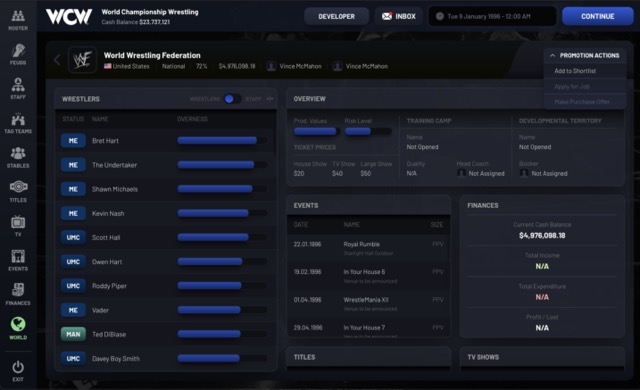Select Davey Boy Smith row
This screenshot has width=640, height=390.
[x=166, y=359]
